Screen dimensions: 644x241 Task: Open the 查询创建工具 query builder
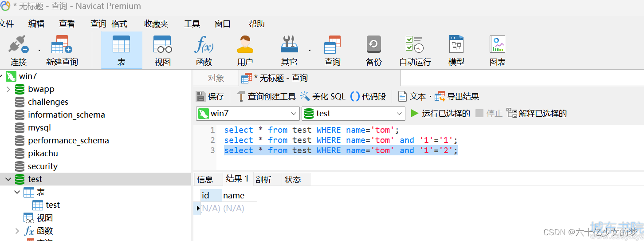click(266, 96)
